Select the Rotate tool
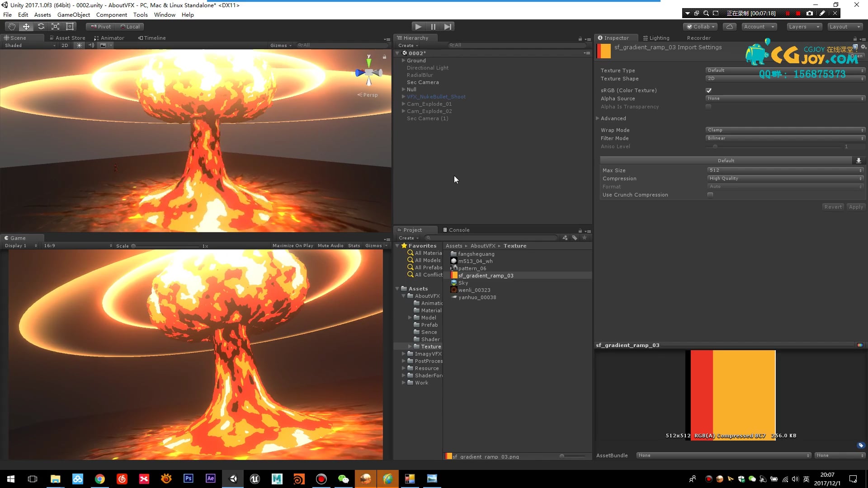868x488 pixels. (41, 26)
